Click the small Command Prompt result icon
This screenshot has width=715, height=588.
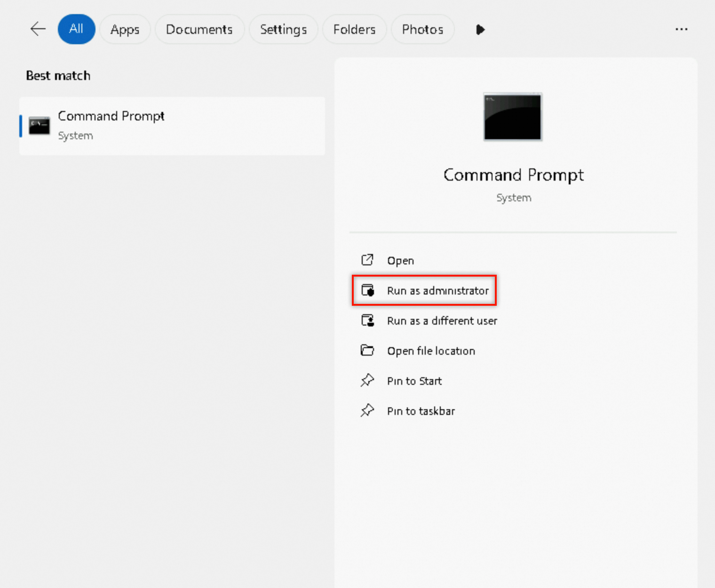[x=39, y=126]
